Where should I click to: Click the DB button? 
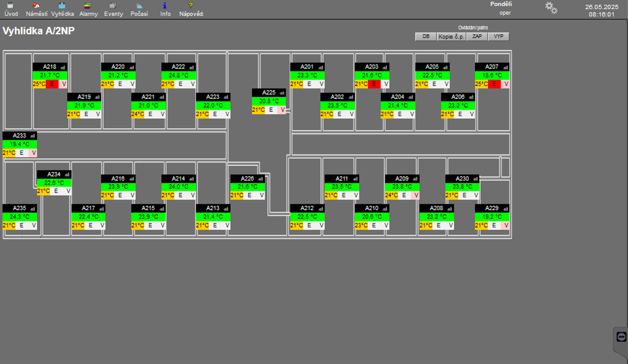coord(426,37)
